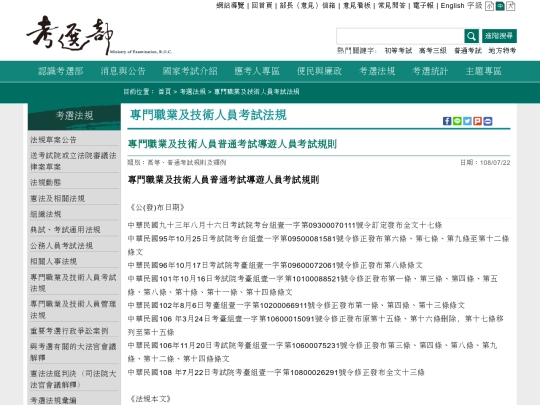Open 應考人專區 menu
Image resolution: width=540 pixels, height=405 pixels.
coord(257,71)
